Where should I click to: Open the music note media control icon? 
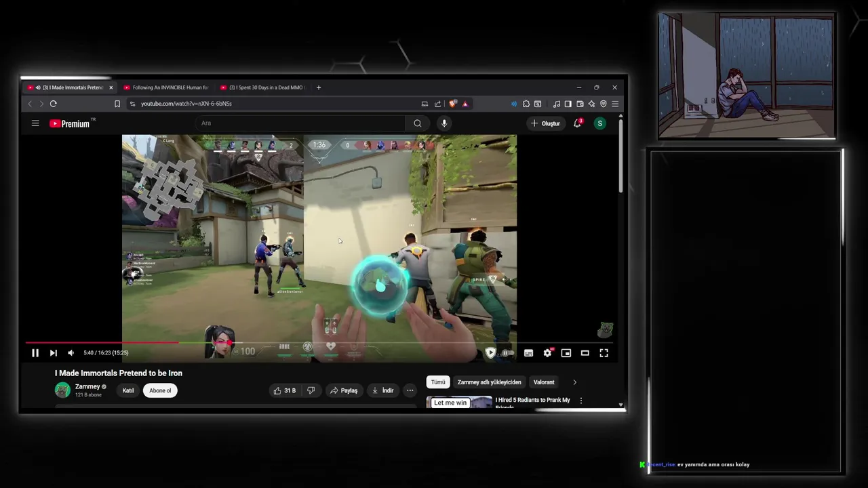pos(557,104)
